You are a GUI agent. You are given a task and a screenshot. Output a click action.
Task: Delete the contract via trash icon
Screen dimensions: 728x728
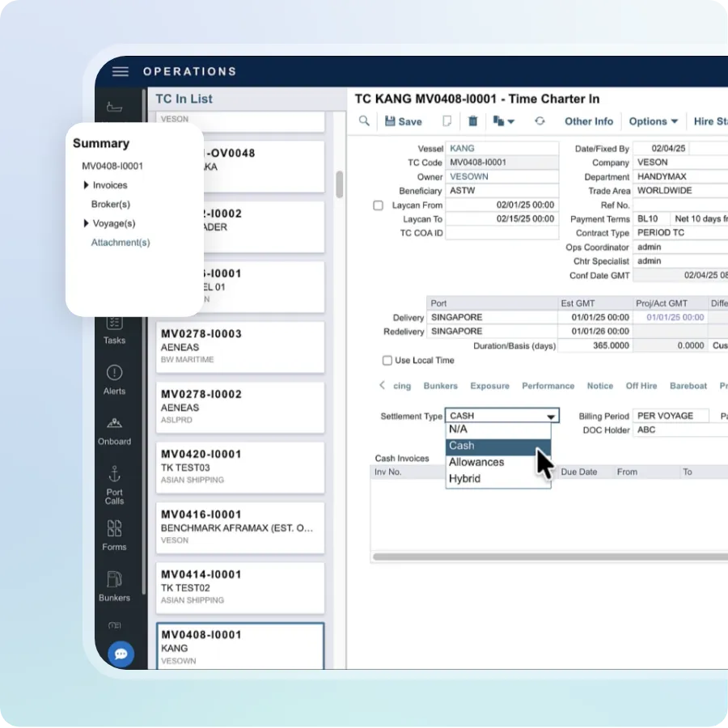click(472, 121)
